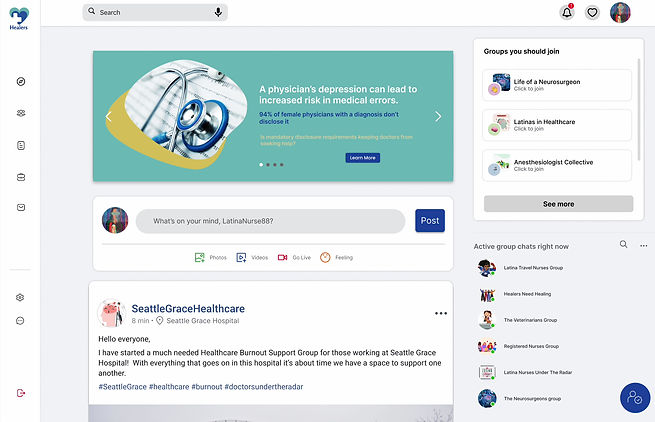The height and width of the screenshot is (422, 655).
Task: Click the SeattleGraceHealthcare post avatar
Action: pyautogui.click(x=111, y=313)
